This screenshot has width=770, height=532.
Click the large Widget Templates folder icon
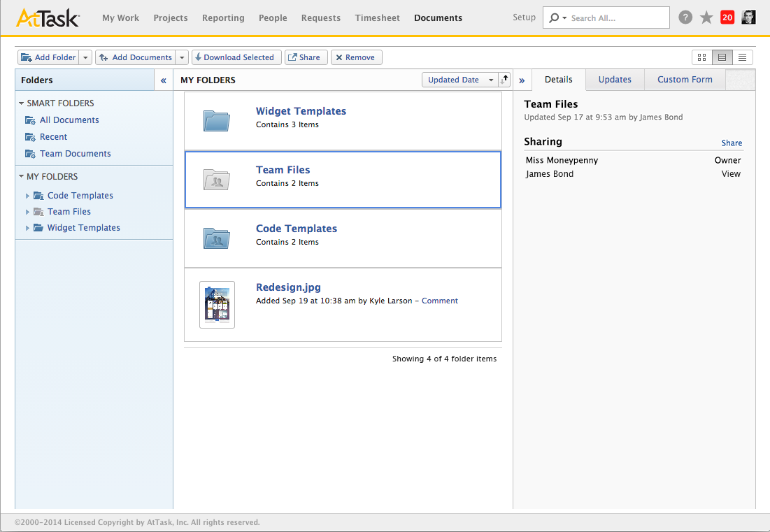coord(217,121)
